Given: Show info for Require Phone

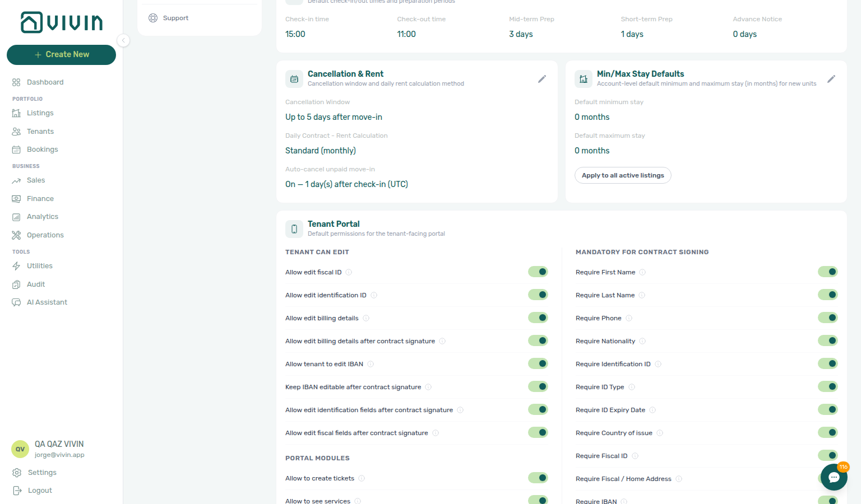Looking at the screenshot, I should pos(629,319).
